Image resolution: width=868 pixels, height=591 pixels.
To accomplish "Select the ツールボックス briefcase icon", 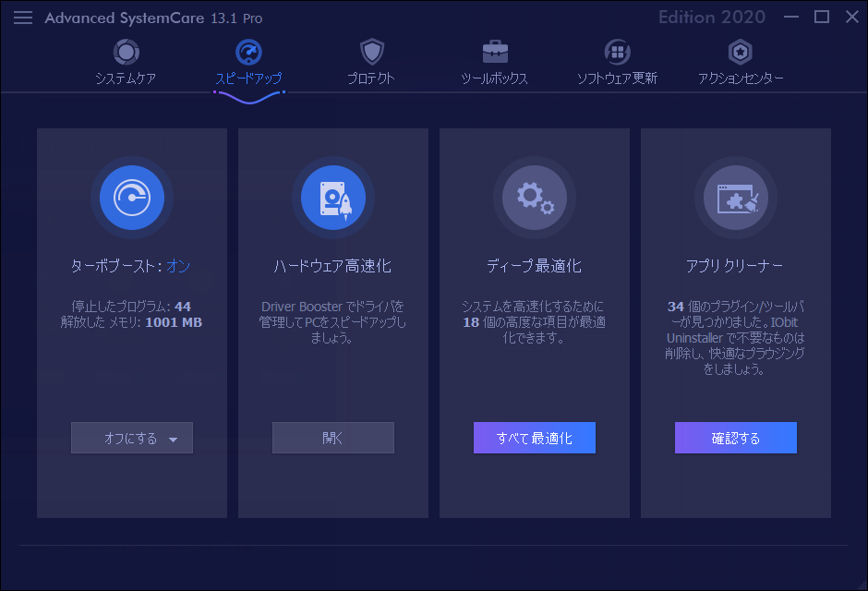I will [x=495, y=52].
